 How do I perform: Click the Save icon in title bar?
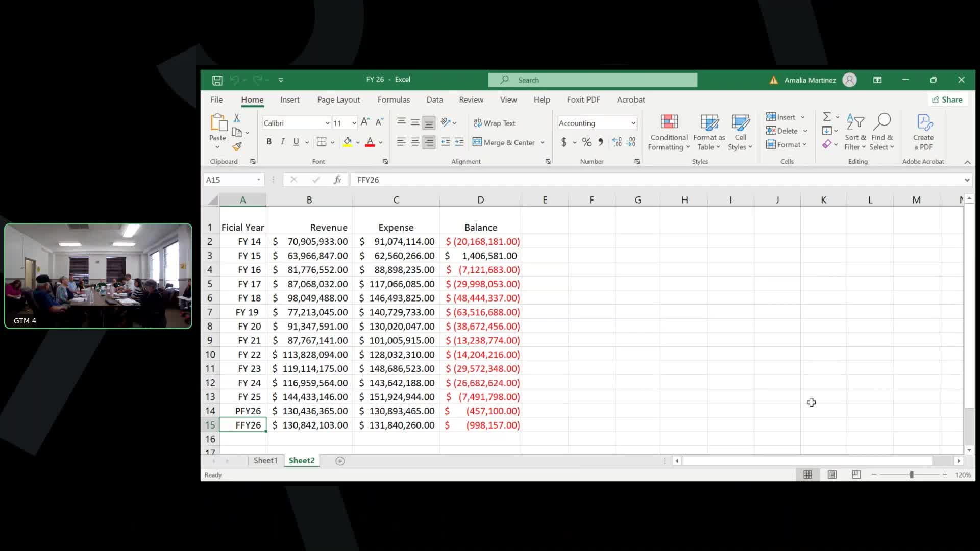click(217, 80)
